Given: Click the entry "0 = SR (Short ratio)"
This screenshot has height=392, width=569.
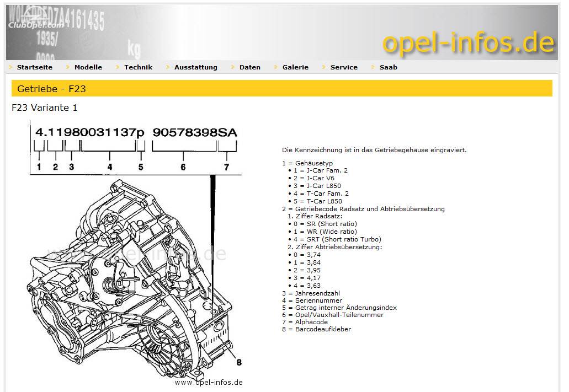Looking at the screenshot, I should (x=325, y=224).
